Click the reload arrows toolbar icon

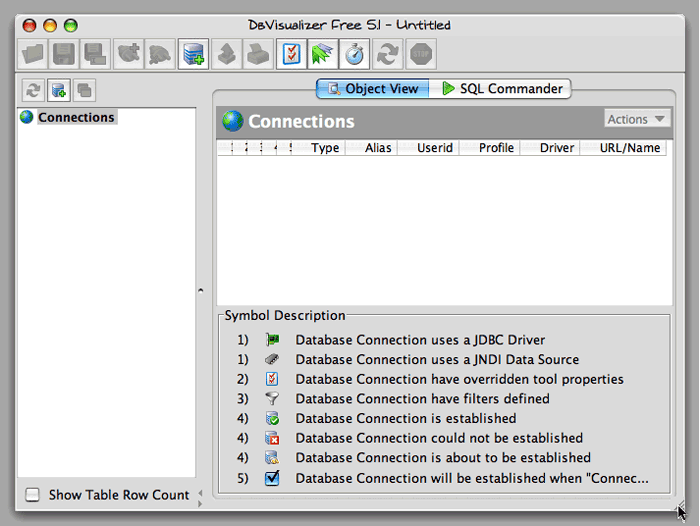click(x=388, y=54)
